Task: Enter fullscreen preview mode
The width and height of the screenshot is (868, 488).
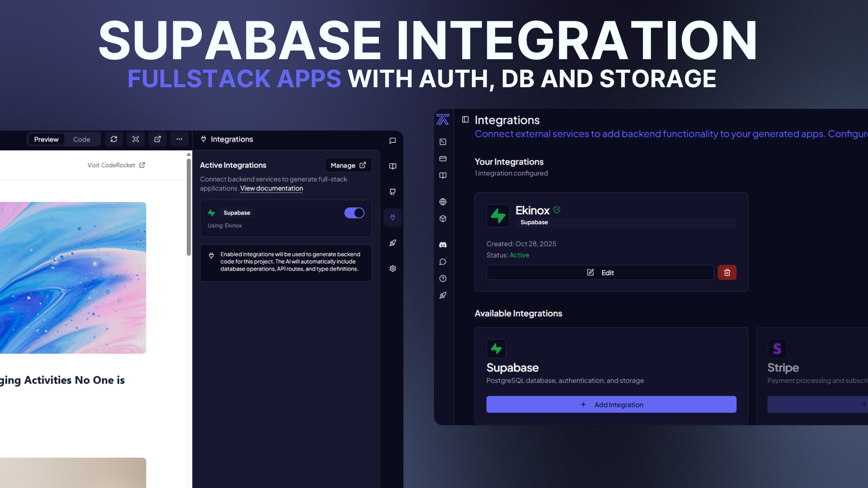Action: [136, 139]
